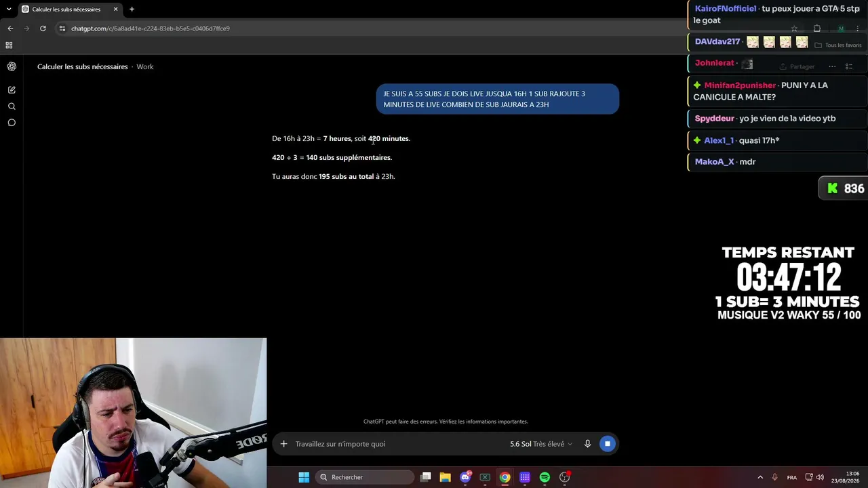The image size is (868, 488).
Task: Open the Chrome profile avatar
Action: coord(841,28)
